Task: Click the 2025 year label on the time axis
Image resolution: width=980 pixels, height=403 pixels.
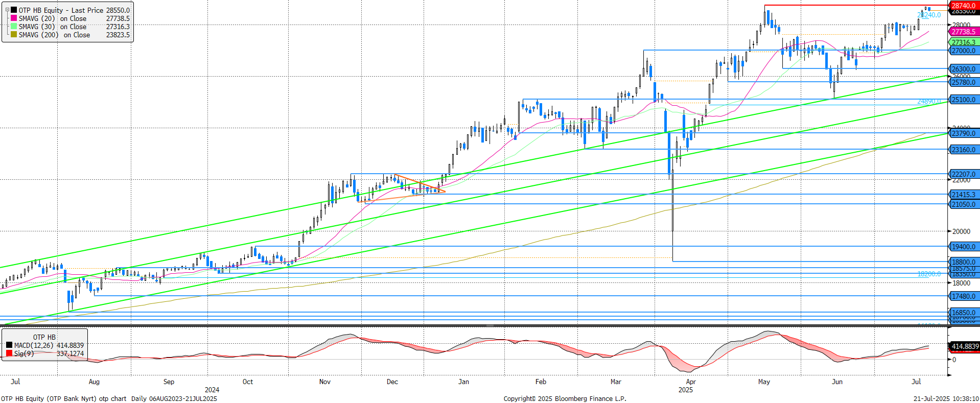Action: [686, 390]
